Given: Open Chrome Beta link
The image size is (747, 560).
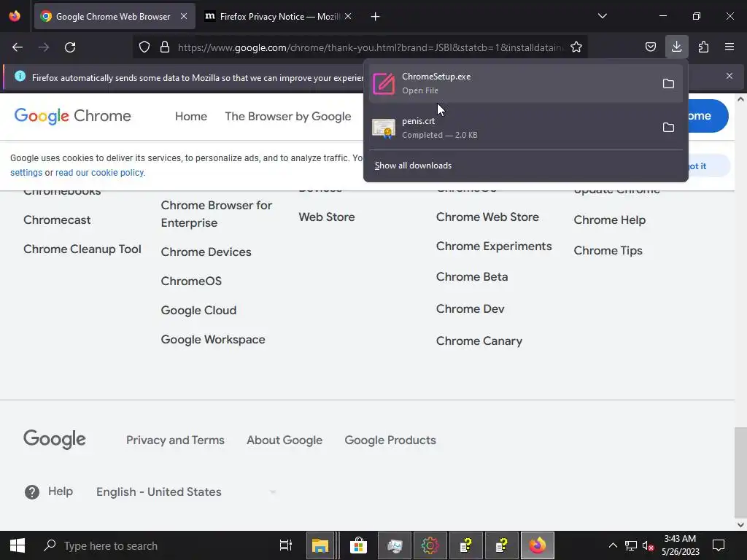Looking at the screenshot, I should point(472,276).
